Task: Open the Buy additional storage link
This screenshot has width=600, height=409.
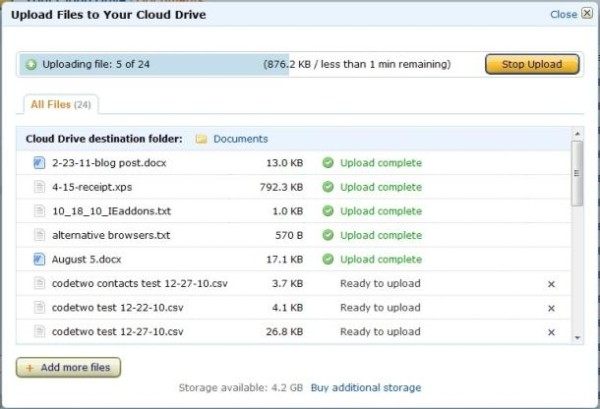Action: pos(365,387)
